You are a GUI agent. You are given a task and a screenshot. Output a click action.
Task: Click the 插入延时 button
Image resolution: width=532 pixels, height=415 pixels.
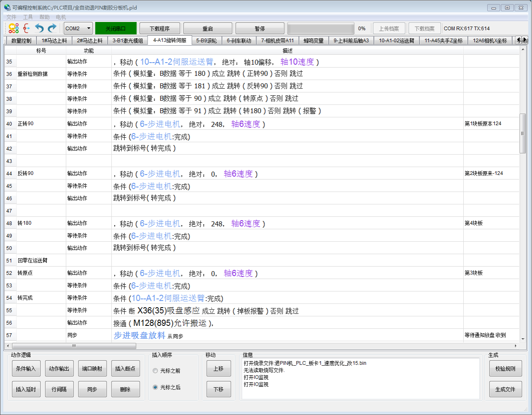(26, 389)
